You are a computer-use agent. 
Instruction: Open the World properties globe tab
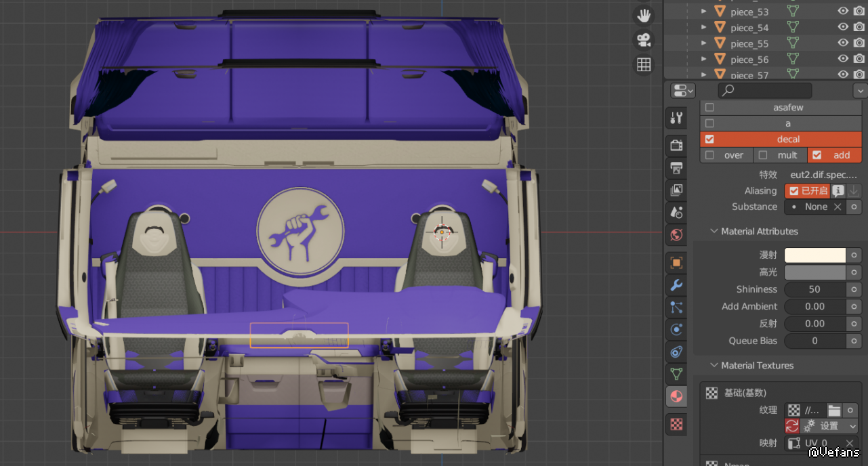tap(676, 235)
